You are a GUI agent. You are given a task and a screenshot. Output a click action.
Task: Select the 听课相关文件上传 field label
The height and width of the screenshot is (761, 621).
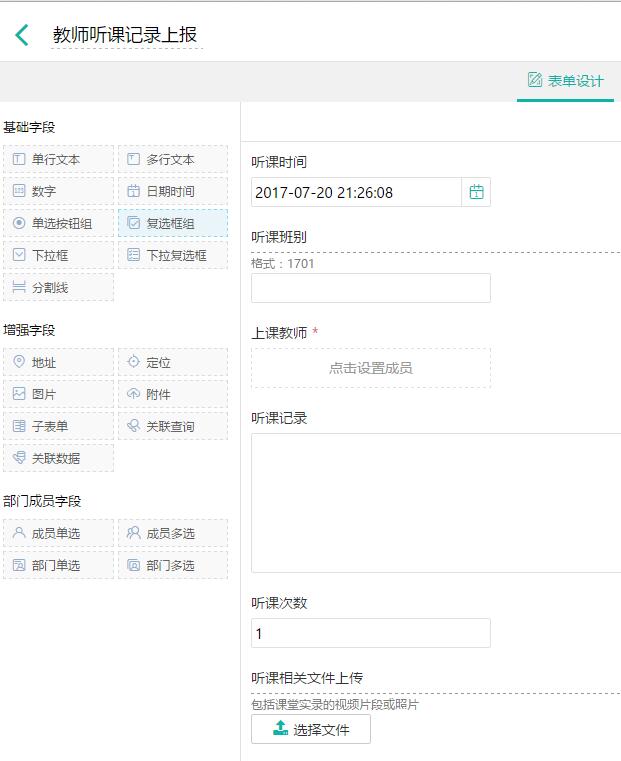point(307,678)
